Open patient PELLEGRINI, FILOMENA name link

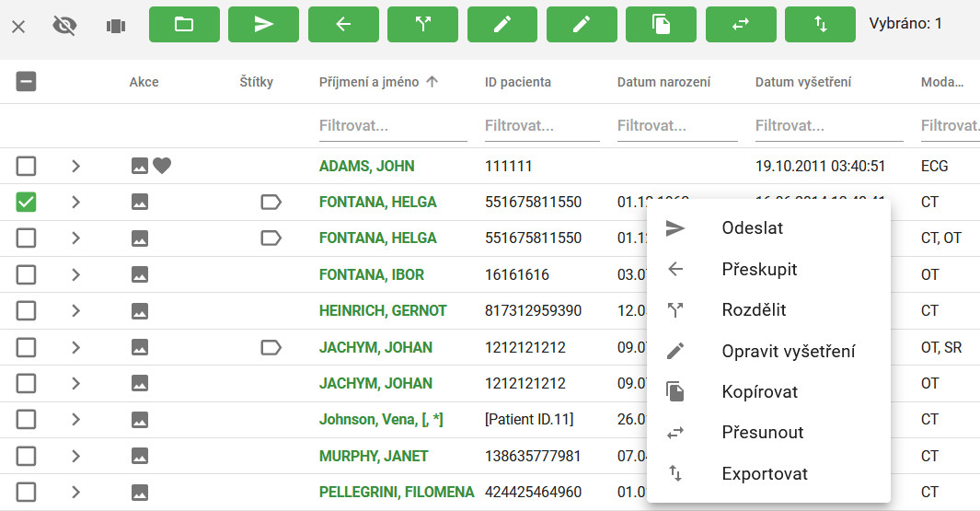[x=397, y=493]
